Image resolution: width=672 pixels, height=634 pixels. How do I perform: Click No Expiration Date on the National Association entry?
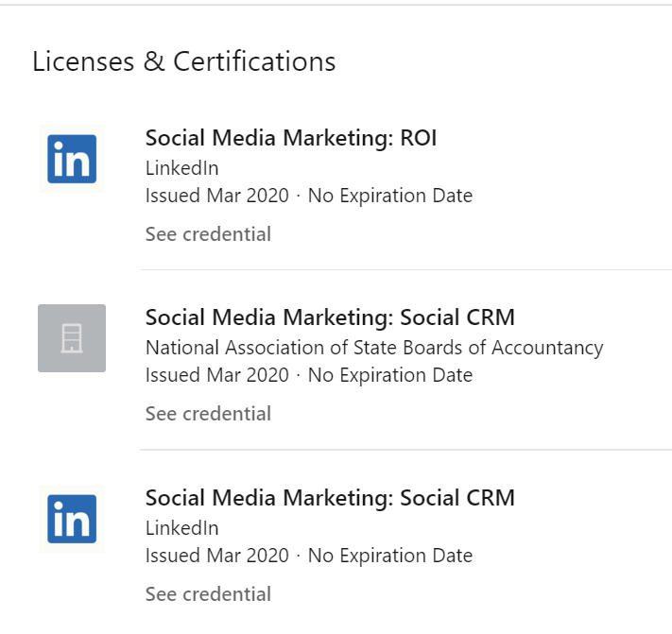(x=389, y=376)
